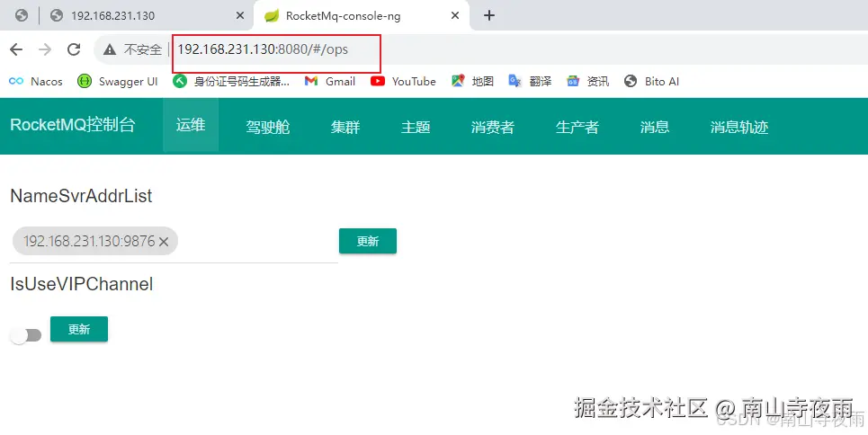Open the 翻译 translate bookmark

530,82
